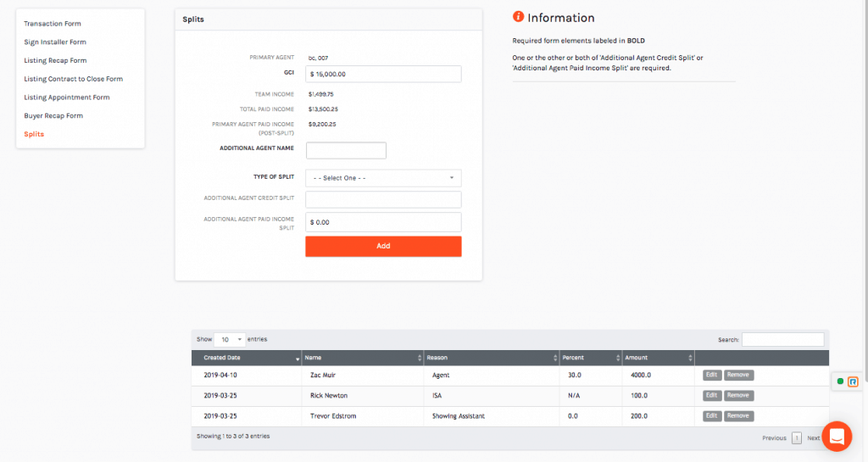
Task: Sort by the Amount column header
Action: tap(658, 358)
